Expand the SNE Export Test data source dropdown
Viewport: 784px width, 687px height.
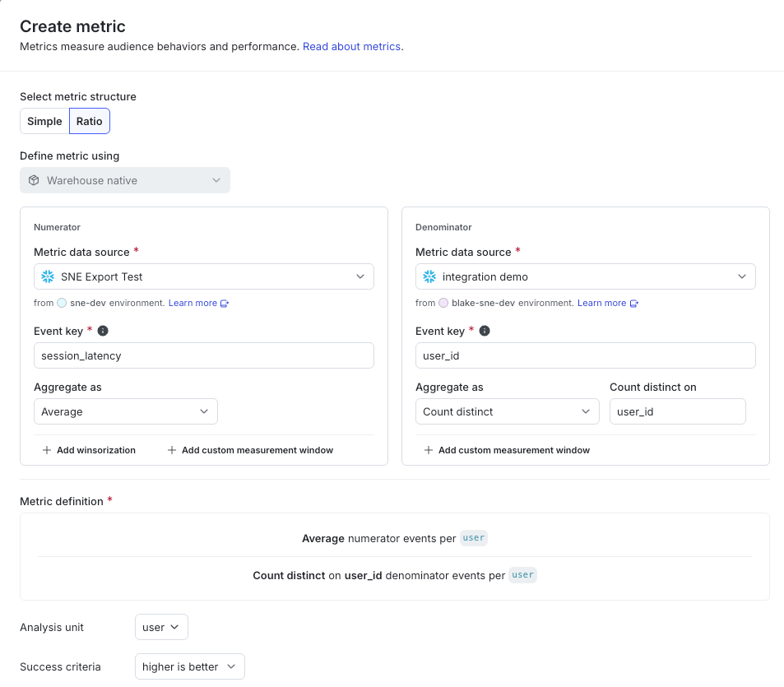(203, 276)
